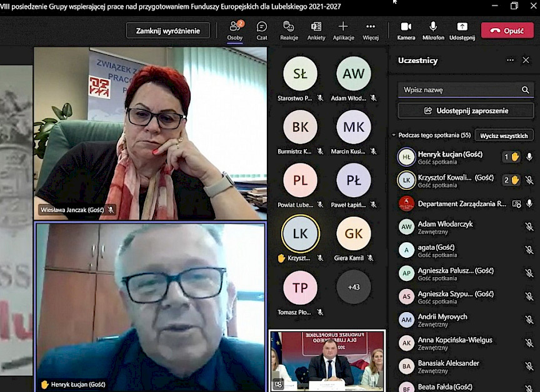This screenshot has width=540, height=392.
Task: Select Departament Zarządzania red avatar
Action: (x=406, y=203)
